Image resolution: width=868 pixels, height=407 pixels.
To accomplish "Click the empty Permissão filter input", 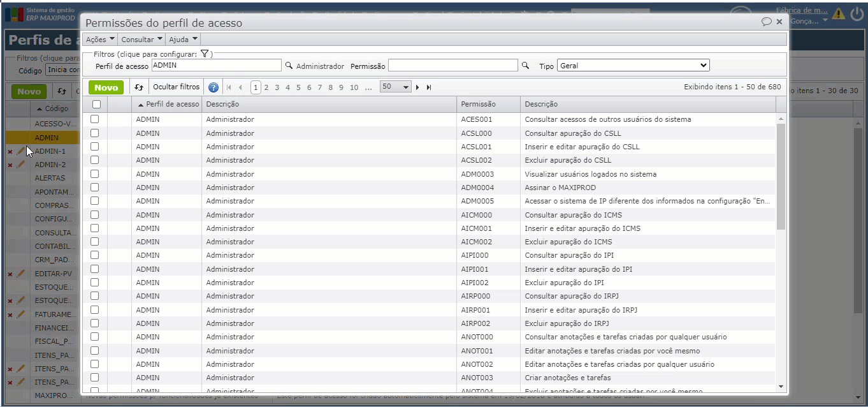I will 453,65.
